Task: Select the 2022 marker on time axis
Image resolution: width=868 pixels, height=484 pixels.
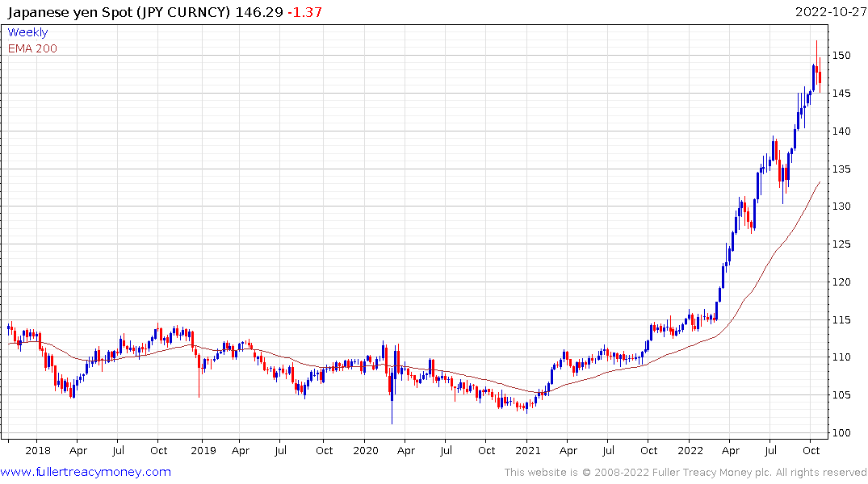Action: pyautogui.click(x=690, y=451)
